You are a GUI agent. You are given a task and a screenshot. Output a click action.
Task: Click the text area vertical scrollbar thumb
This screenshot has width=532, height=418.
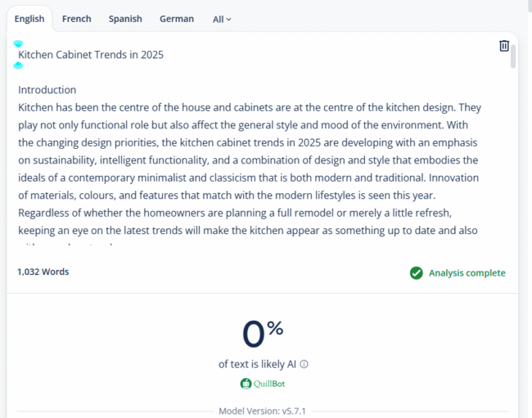(x=513, y=57)
